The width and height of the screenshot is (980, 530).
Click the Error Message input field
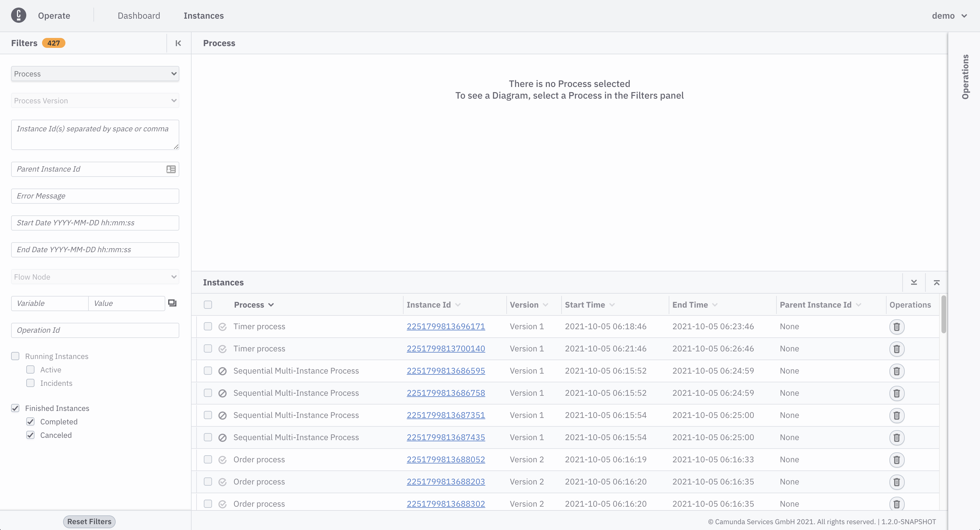[95, 196]
